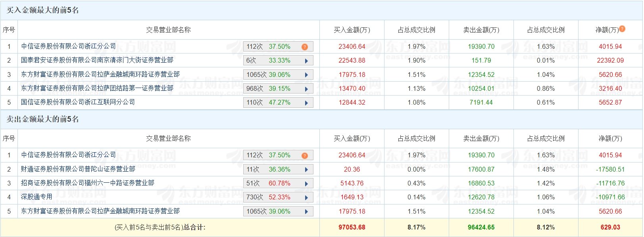This screenshot has width=644, height=237.
Task: Click the 买入金额最大的前5名 section title
Action: coord(42,10)
